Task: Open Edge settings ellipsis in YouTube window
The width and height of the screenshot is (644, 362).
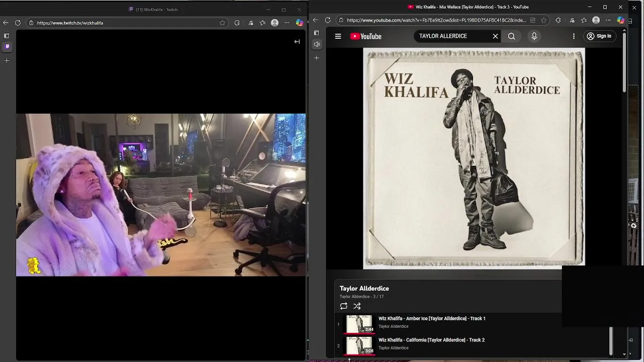Action: tap(608, 20)
